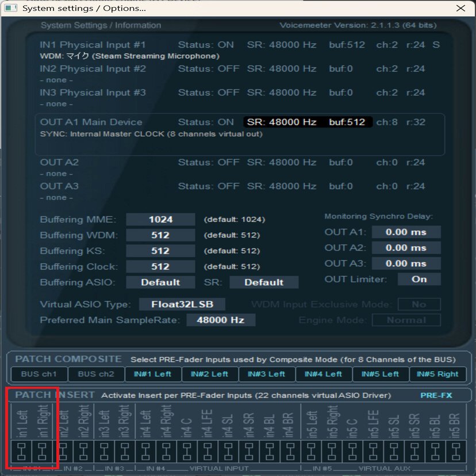The width and height of the screenshot is (476, 476).
Task: Adjust OUT A2 monitoring delay value
Action: point(406,248)
